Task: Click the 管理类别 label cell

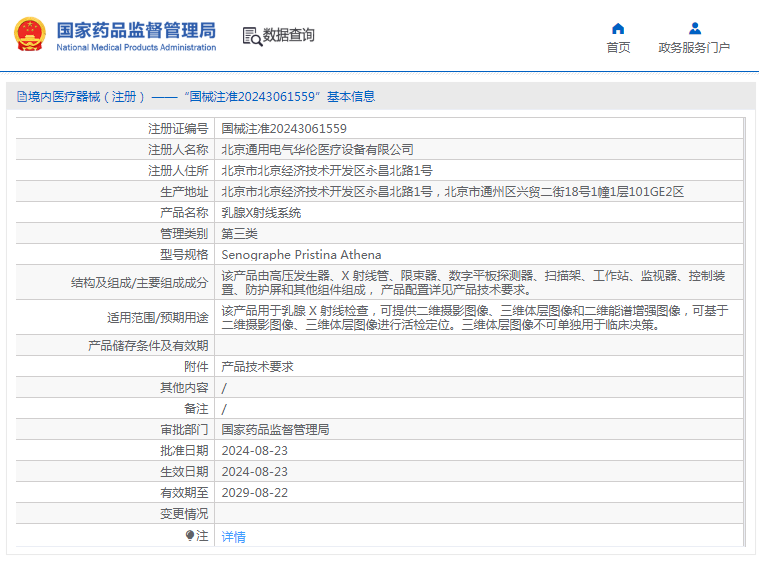Action: click(x=184, y=234)
